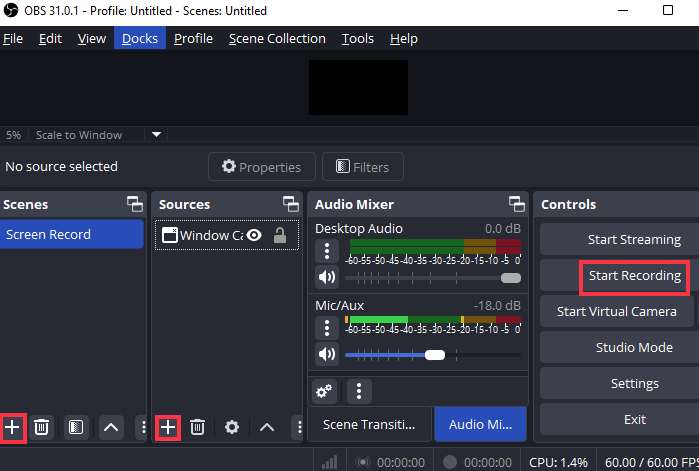Click the OBS logo in title bar
Screen dimensions: 699x471
coord(11,10)
